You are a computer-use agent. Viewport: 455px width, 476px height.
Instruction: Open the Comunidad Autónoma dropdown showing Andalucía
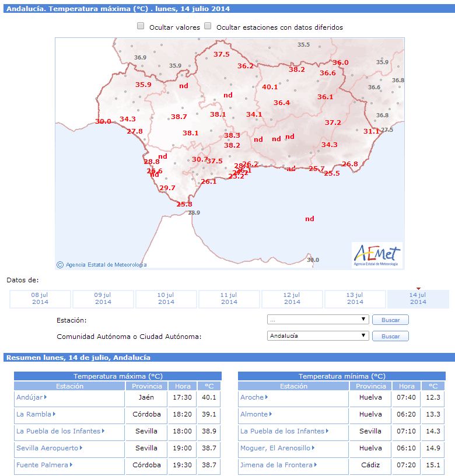318,336
